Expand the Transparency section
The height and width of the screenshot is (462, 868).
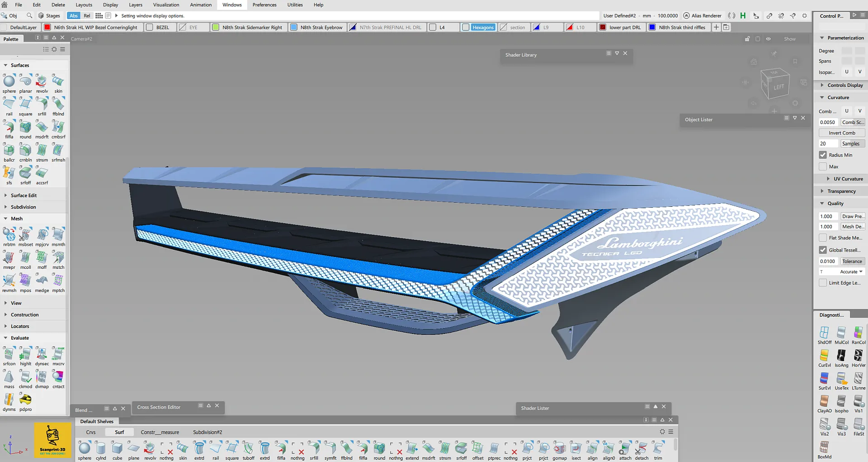(841, 191)
